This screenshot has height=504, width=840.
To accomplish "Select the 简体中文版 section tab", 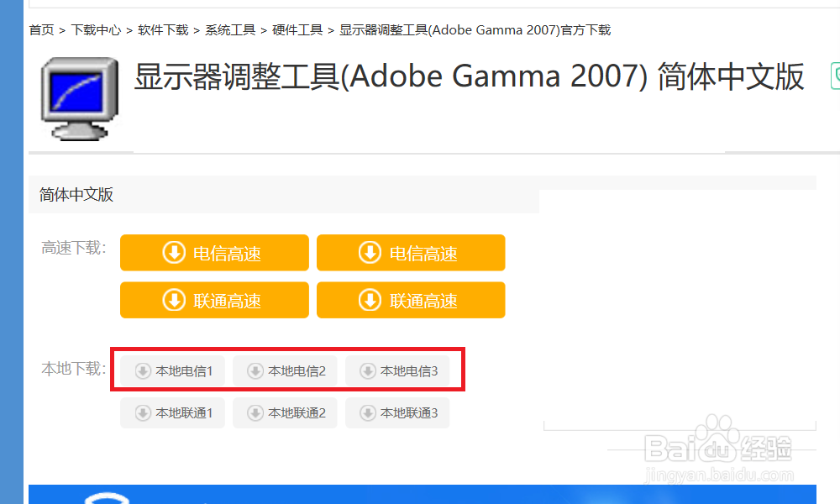I will 76,194.
